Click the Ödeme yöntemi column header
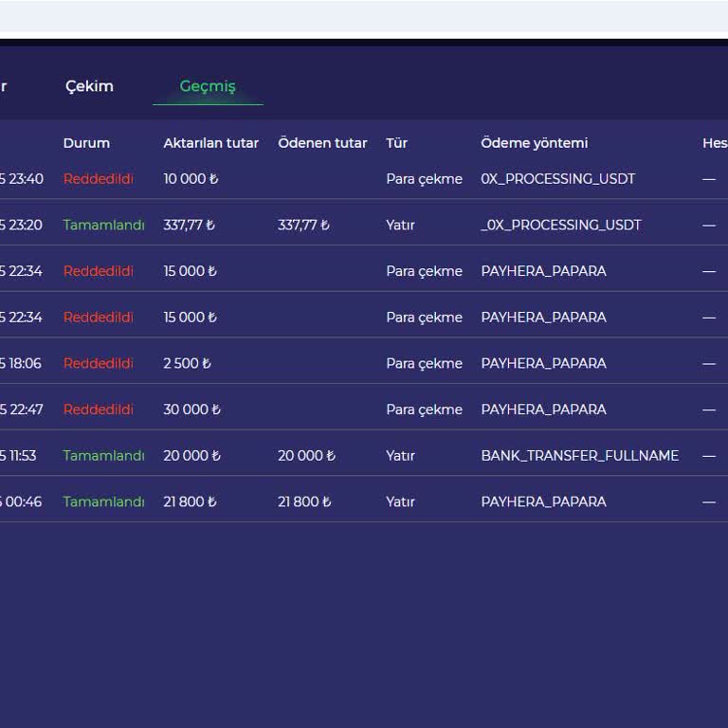 pyautogui.click(x=534, y=143)
